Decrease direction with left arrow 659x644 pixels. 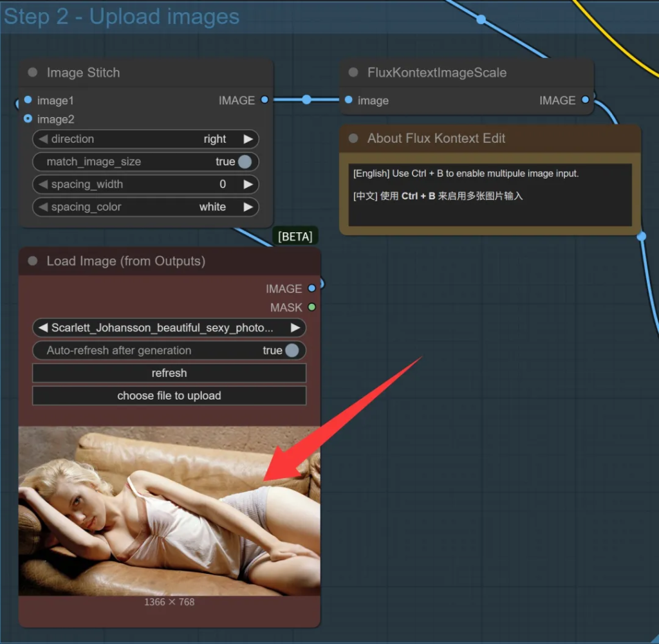coord(43,139)
